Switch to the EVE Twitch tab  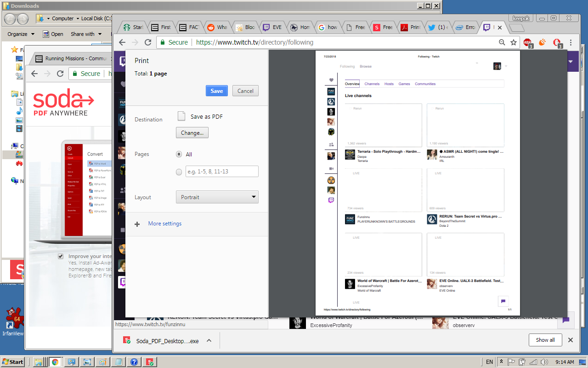pyautogui.click(x=272, y=27)
